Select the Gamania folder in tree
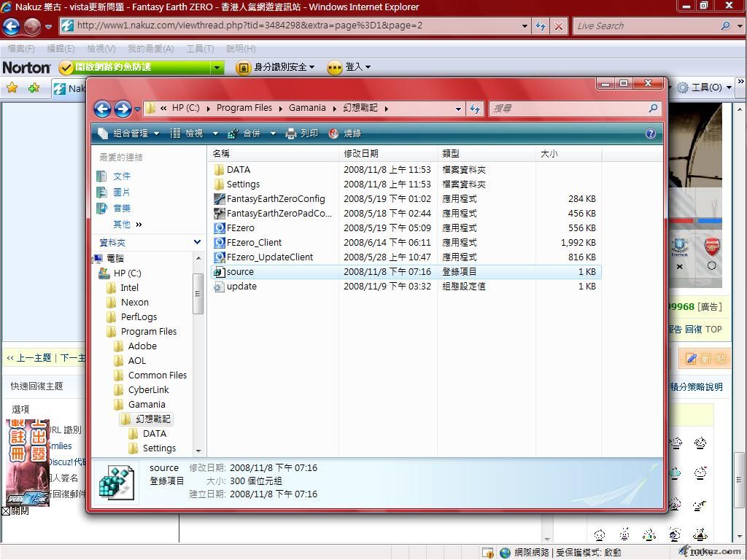The height and width of the screenshot is (560, 747). point(147,405)
